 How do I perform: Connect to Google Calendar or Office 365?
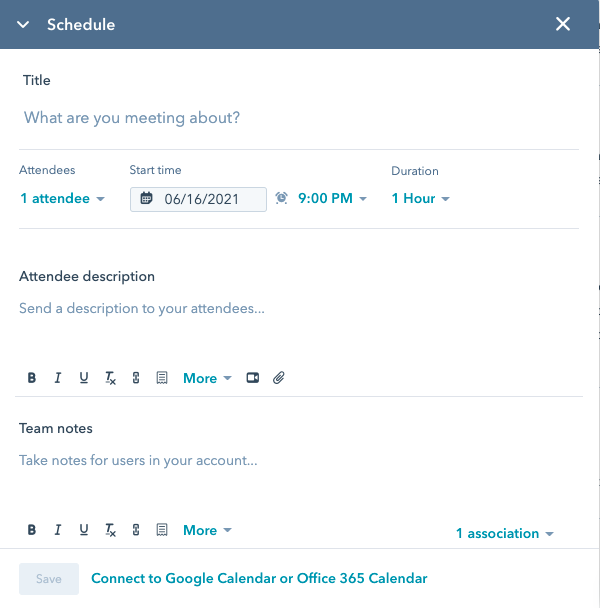(259, 578)
